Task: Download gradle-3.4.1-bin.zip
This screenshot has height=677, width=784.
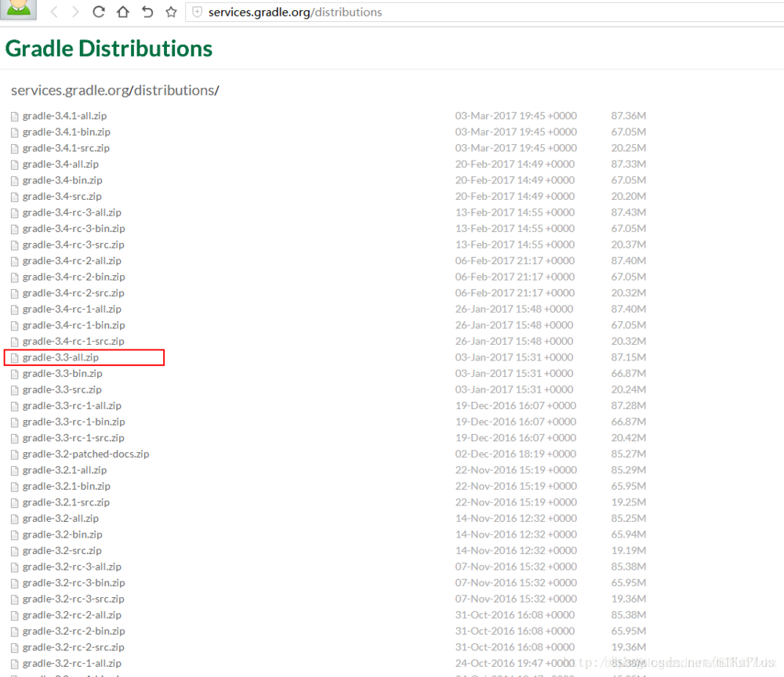Action: point(67,132)
